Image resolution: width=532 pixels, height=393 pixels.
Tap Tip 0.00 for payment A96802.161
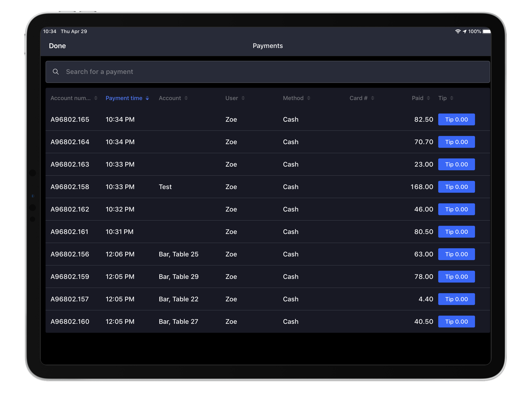456,232
